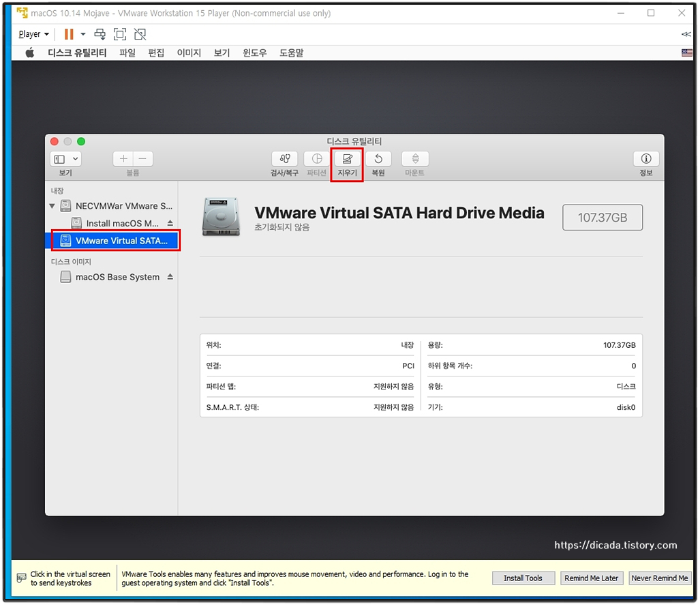700x605 pixels.
Task: Click the Erase (지우기) toolbar icon
Action: coord(348,159)
